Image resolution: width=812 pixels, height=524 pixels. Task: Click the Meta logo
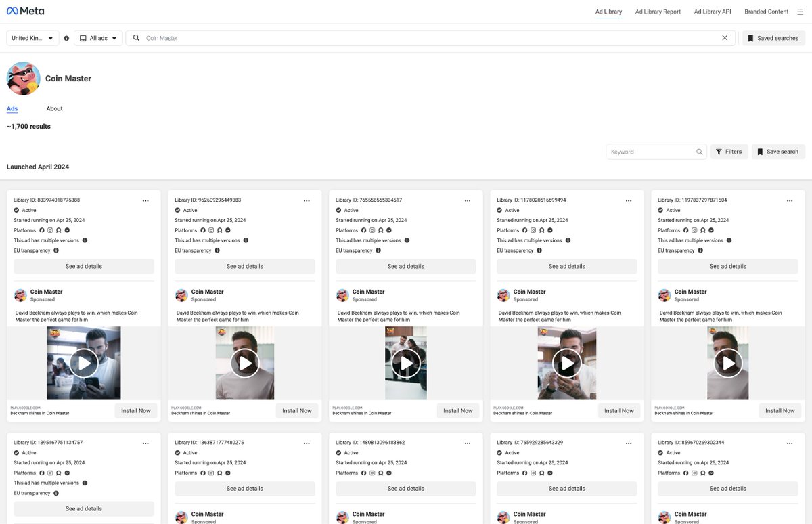(26, 12)
